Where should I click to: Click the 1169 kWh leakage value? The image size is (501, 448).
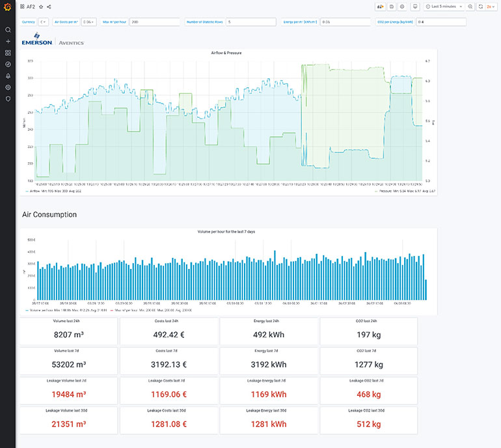pos(269,394)
